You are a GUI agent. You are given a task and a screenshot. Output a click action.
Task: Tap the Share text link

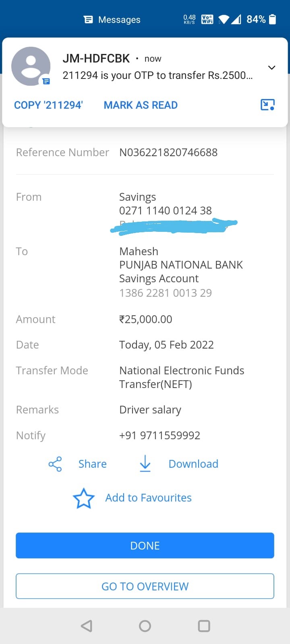(x=93, y=464)
